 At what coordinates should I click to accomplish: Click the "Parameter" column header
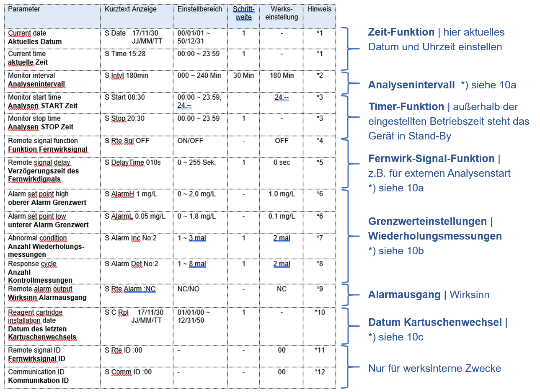click(x=24, y=9)
